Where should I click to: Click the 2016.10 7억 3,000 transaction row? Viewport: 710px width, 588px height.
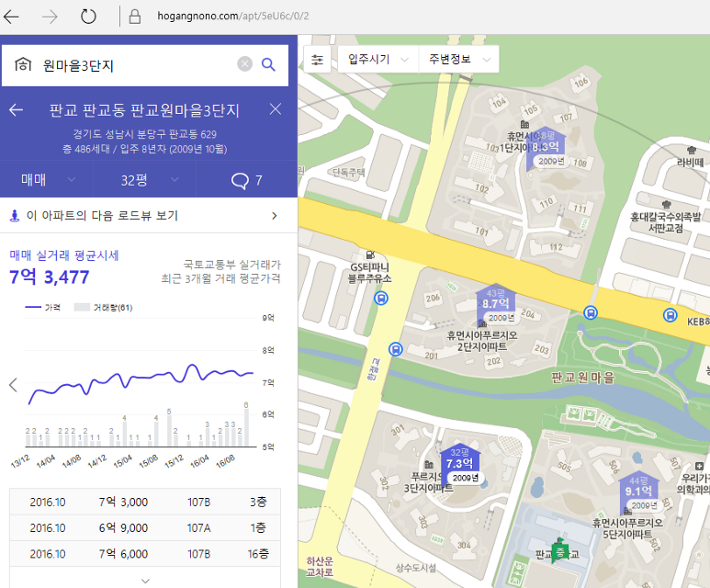pos(147,503)
